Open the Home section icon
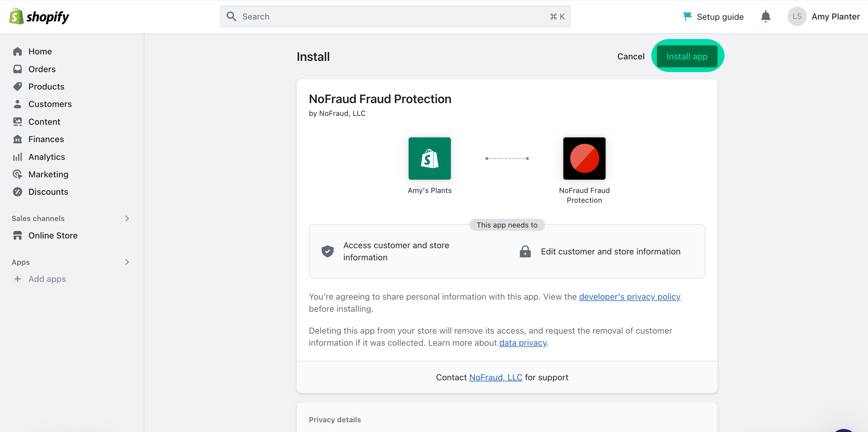 pos(18,51)
